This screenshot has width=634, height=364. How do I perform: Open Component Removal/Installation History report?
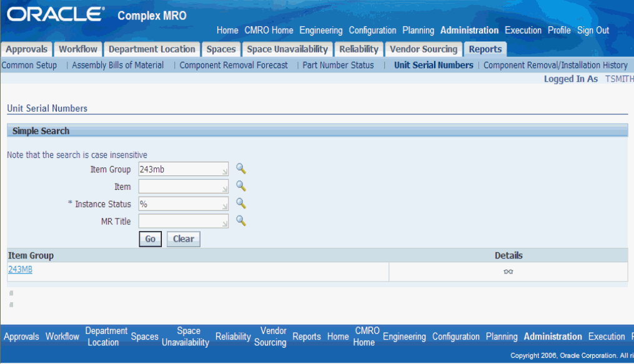coord(555,65)
